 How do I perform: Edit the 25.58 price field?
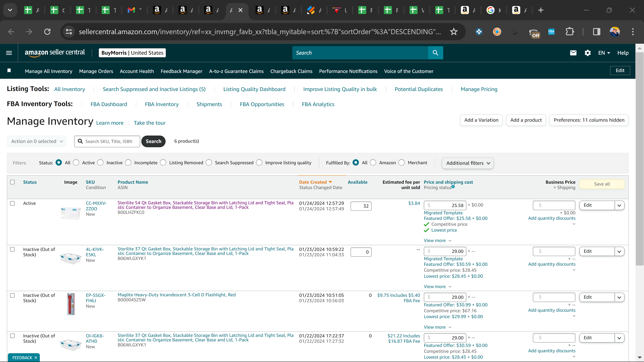[445, 205]
